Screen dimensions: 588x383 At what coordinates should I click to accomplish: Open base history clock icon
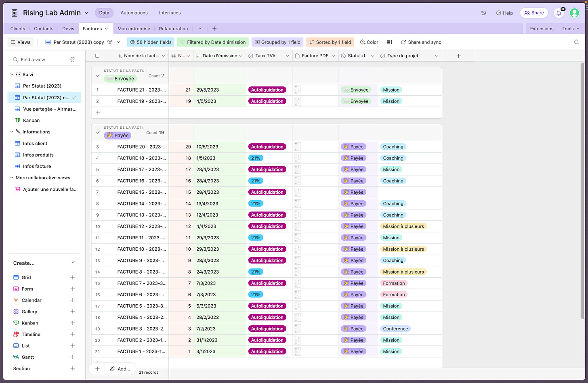pos(483,13)
